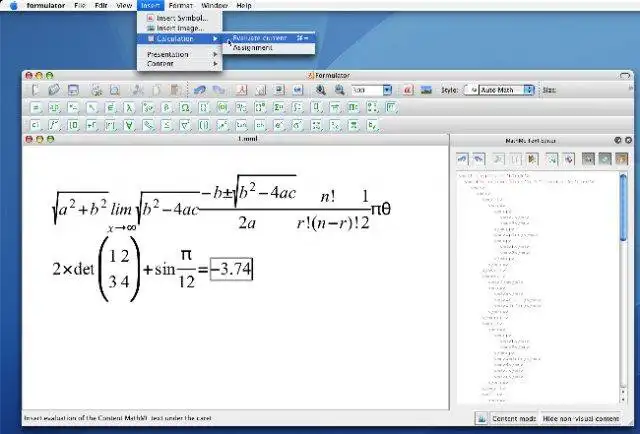Open the e-power exponent functions palette
Viewport: 640px width, 434px height.
tap(278, 125)
